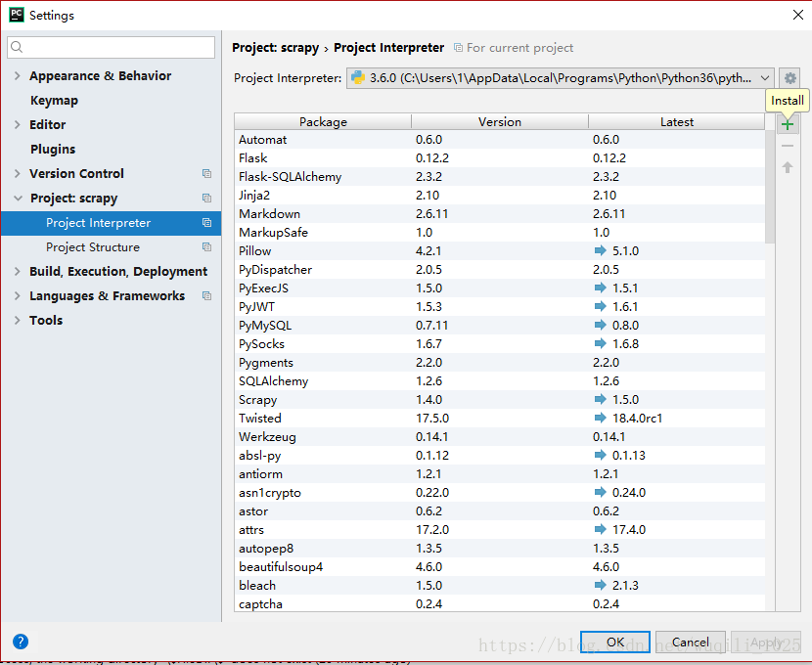The height and width of the screenshot is (665, 812).
Task: Click the icon beside Project Structure
Action: coord(206,246)
